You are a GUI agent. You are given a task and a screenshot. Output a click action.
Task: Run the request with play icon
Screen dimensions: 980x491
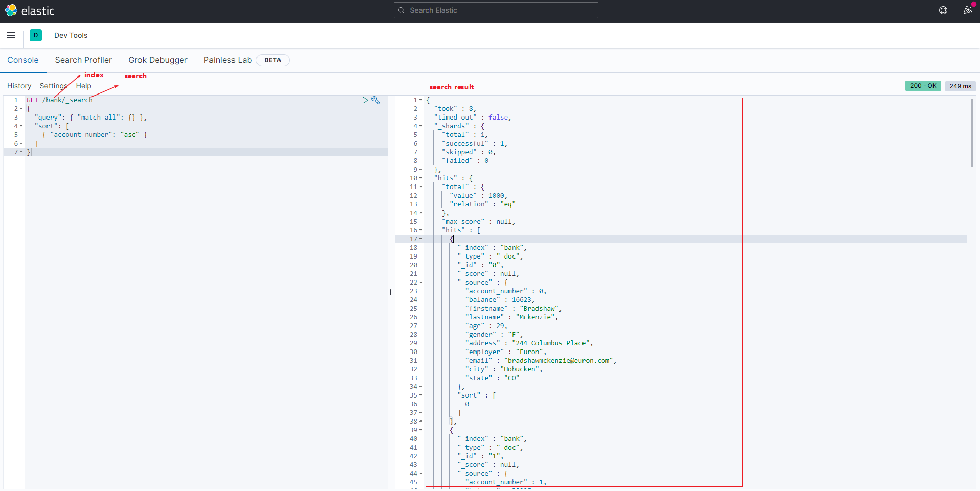click(x=365, y=100)
